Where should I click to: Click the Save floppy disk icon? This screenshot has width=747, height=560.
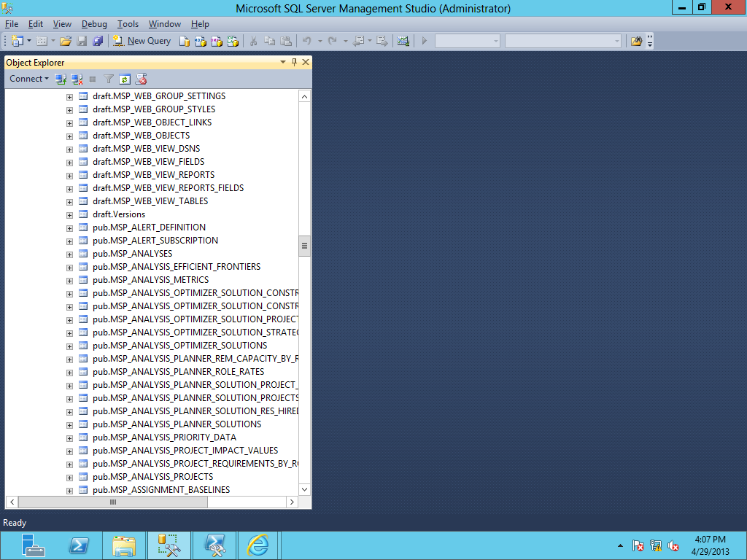82,41
